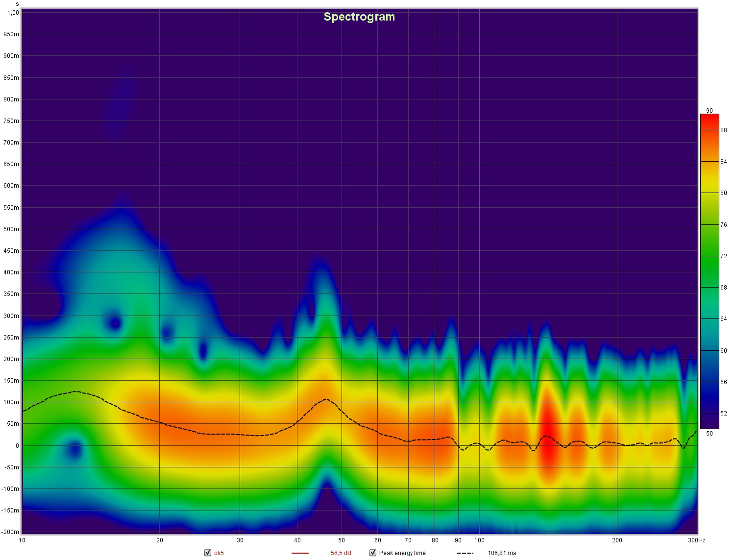
Task: Click the 400m time axis label
Action: 11,272
